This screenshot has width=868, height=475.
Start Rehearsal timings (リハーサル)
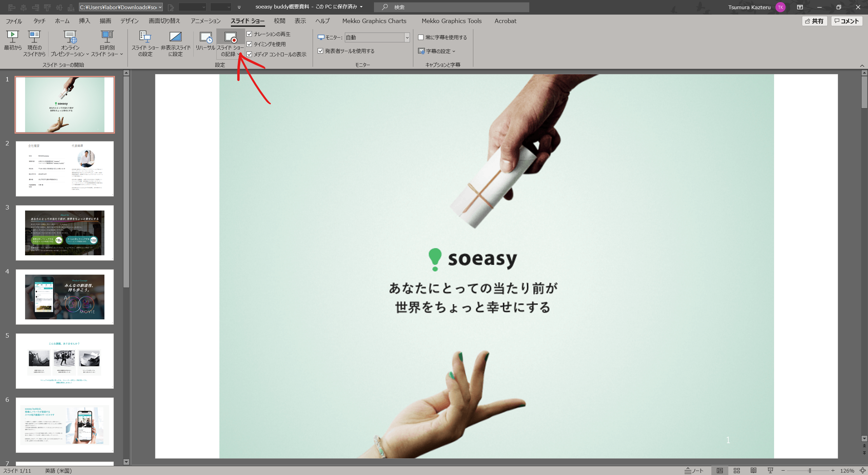pos(205,41)
